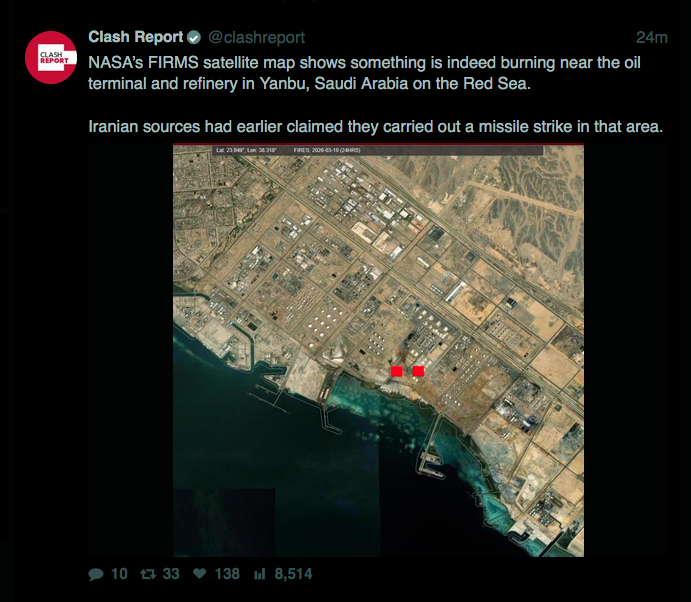691x602 pixels.
Task: Click the like count 138
Action: 227,574
